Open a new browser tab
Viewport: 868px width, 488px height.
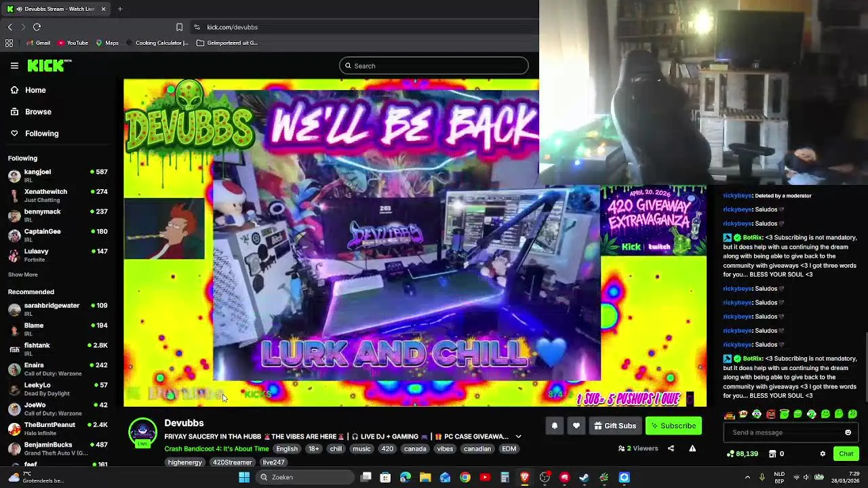[x=119, y=9]
